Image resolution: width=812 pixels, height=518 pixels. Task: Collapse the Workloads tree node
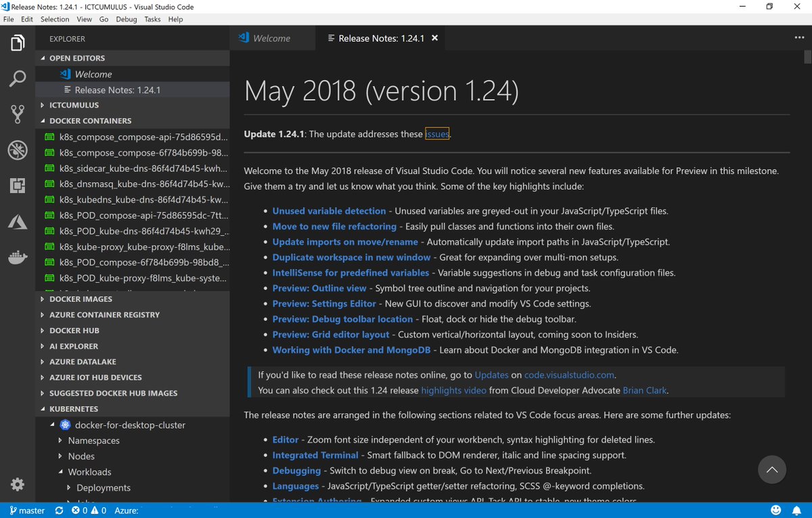coord(62,472)
